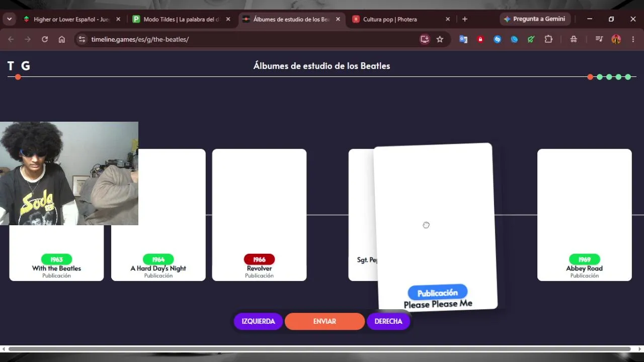The image size is (644, 362).
Task: Expand the tab search dropdown
Action: [10, 19]
